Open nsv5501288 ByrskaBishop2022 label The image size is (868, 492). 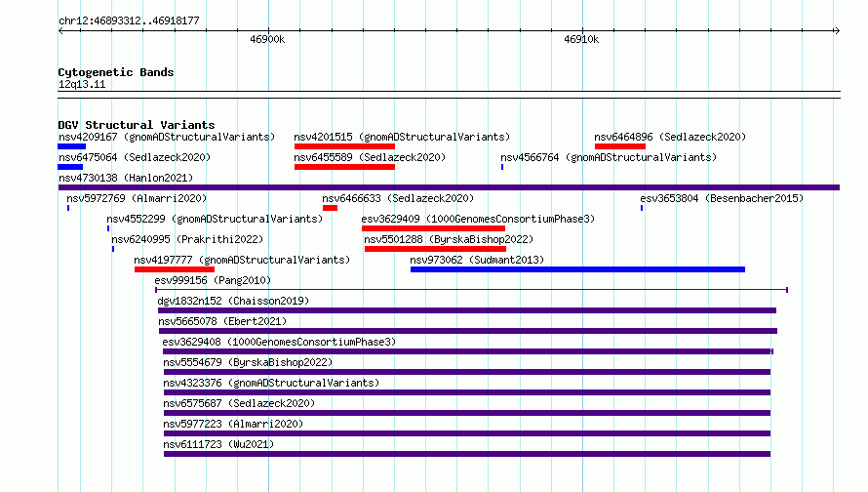(x=449, y=239)
